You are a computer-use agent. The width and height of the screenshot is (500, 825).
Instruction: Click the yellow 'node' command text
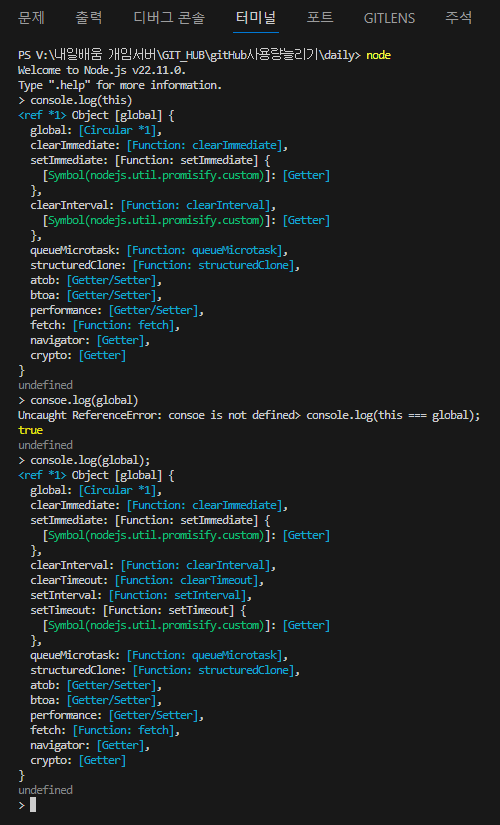click(378, 55)
